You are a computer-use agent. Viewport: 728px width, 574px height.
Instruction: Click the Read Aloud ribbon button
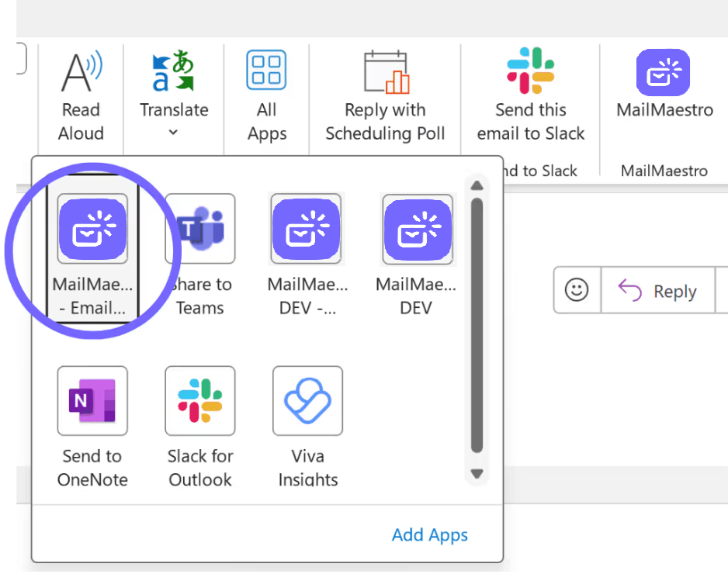(81, 96)
